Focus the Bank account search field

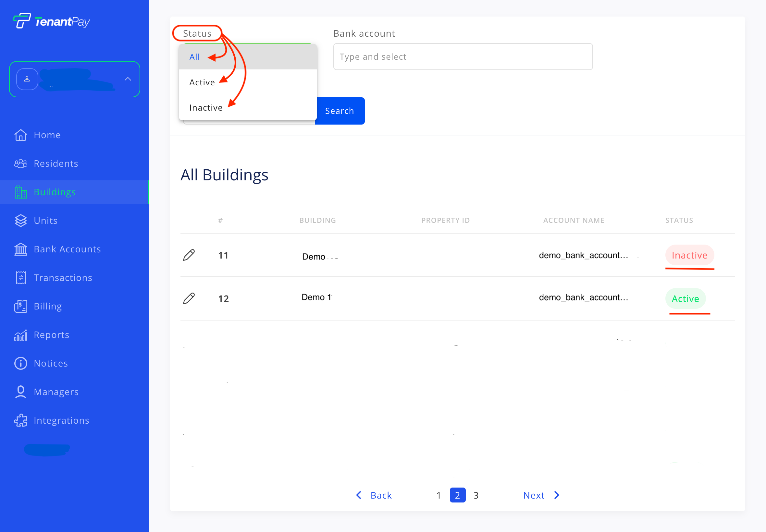click(463, 57)
